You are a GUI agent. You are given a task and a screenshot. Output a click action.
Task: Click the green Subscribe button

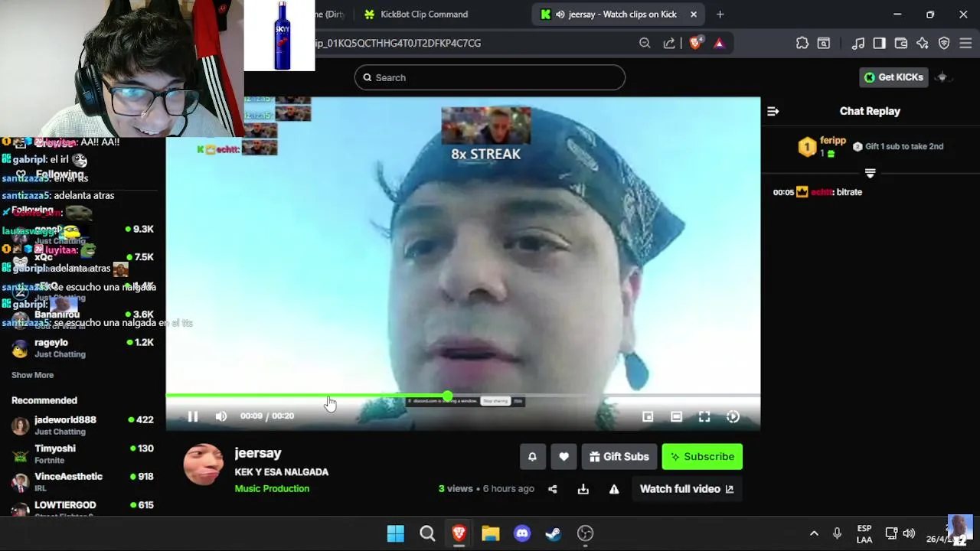[x=702, y=457]
